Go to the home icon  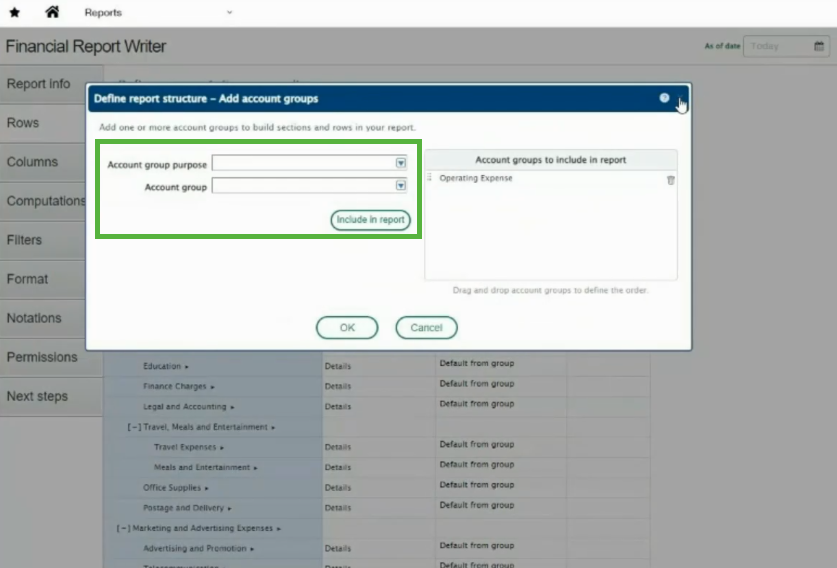click(52, 12)
